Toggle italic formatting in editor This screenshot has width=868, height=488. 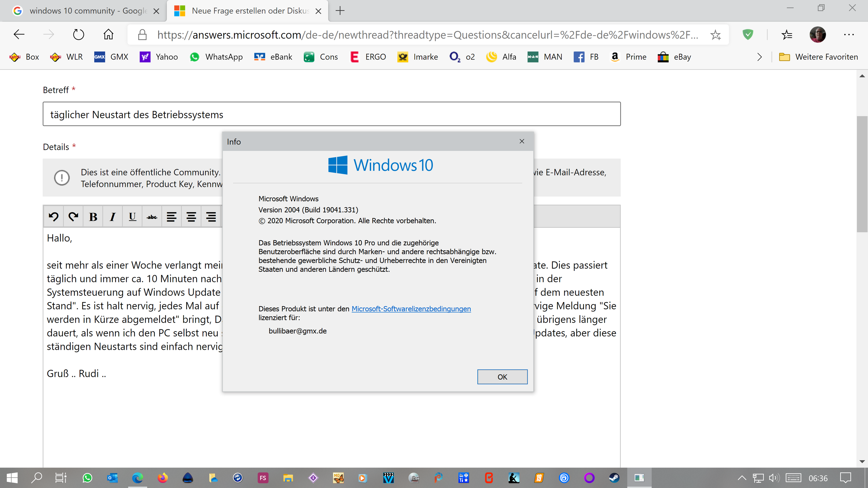click(x=113, y=217)
